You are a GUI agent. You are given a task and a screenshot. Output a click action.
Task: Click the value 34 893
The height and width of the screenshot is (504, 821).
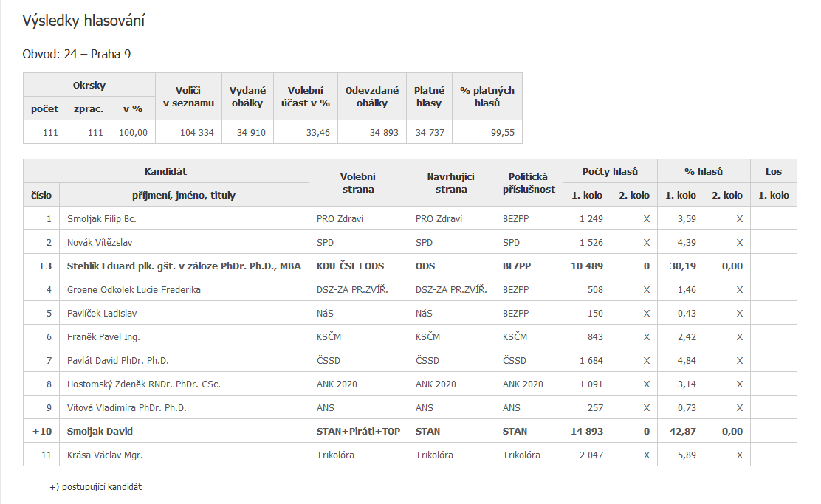pyautogui.click(x=384, y=132)
